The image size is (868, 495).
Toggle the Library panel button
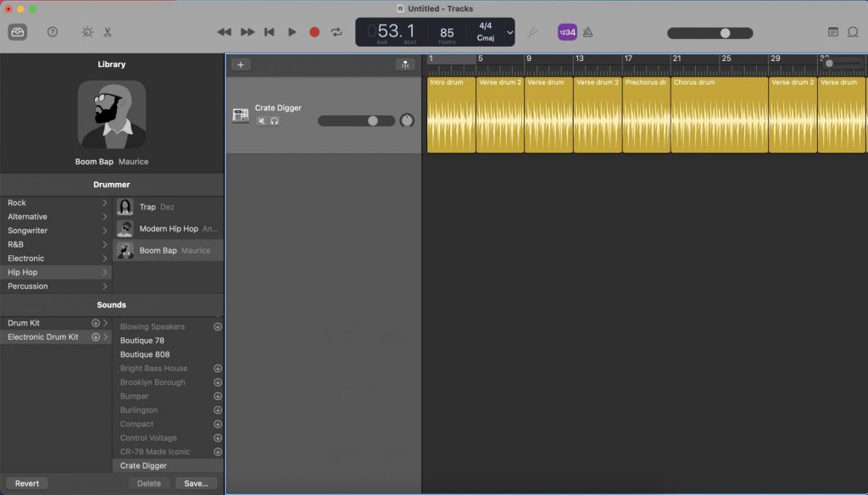click(x=17, y=32)
